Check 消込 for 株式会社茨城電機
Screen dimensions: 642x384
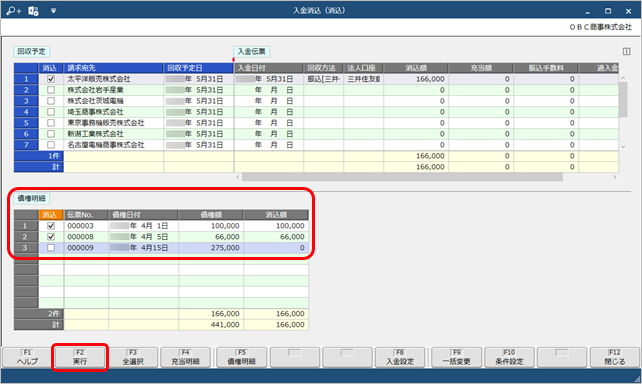point(51,101)
